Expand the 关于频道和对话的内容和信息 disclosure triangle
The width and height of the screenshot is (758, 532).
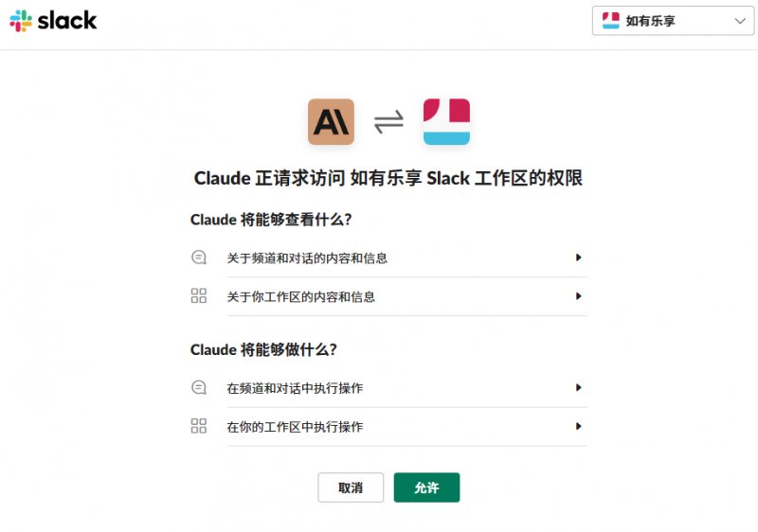[x=578, y=257]
